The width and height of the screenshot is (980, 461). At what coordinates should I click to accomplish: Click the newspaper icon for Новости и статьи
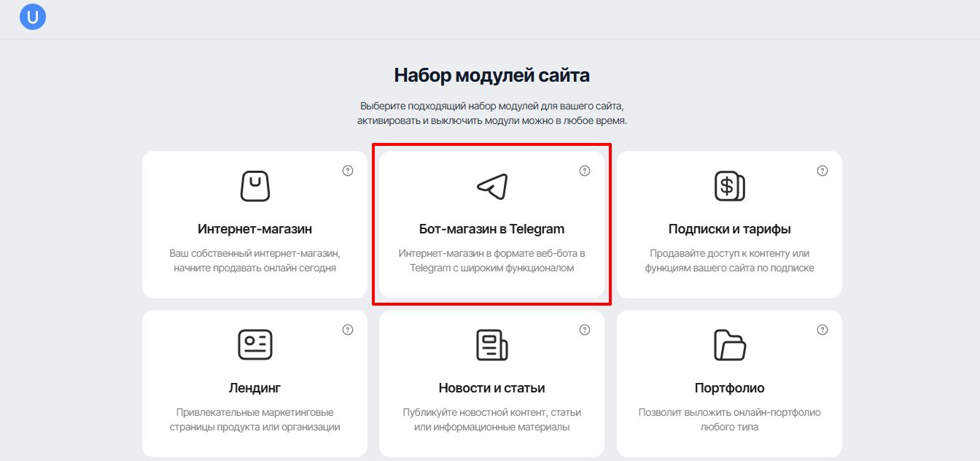pyautogui.click(x=491, y=344)
